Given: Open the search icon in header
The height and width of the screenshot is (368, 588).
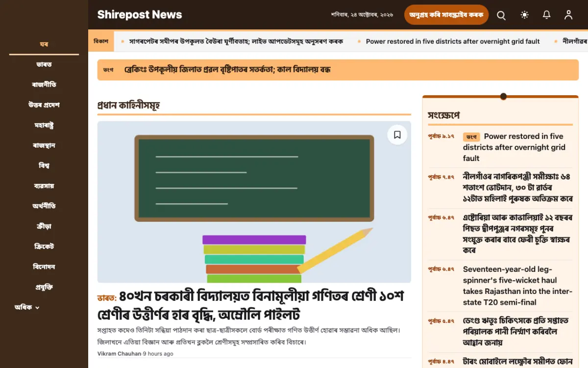Looking at the screenshot, I should pos(501,15).
